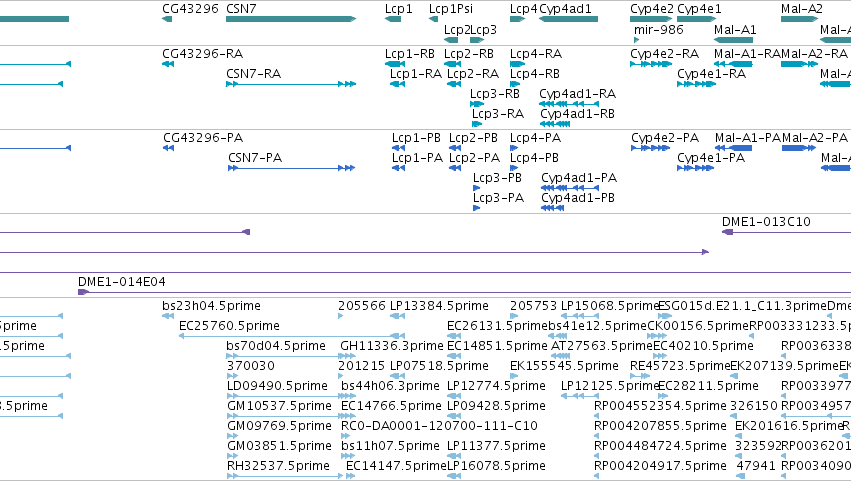Click the EC25760.5prime EST label

pyautogui.click(x=229, y=326)
